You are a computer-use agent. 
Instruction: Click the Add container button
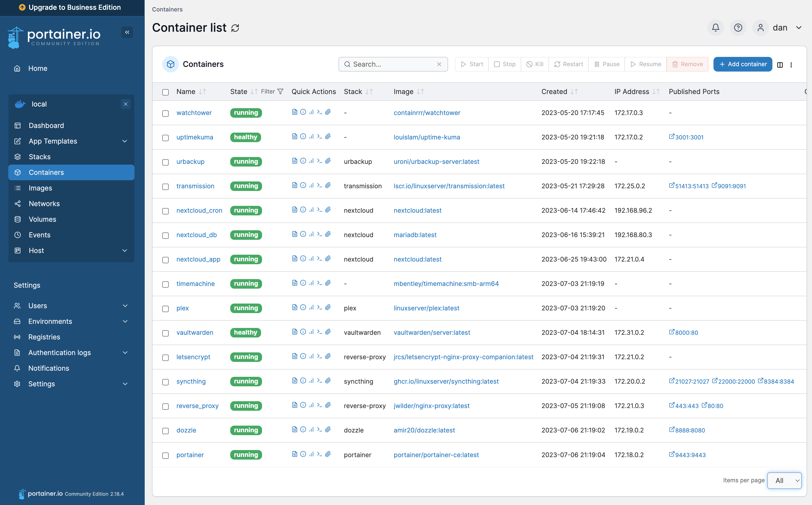[743, 64]
